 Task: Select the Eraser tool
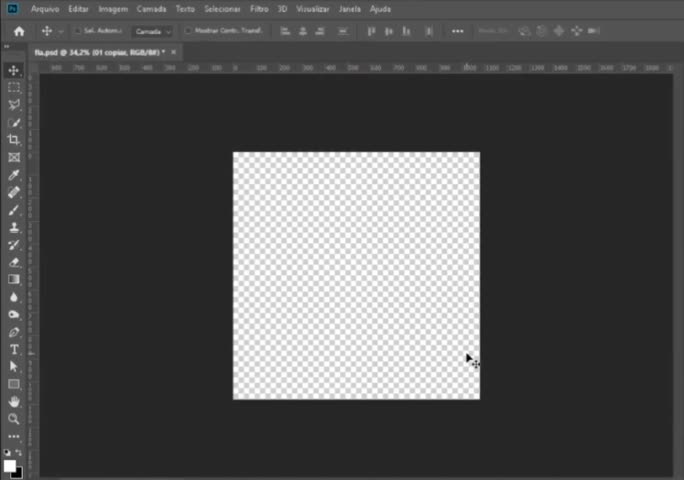[14, 262]
